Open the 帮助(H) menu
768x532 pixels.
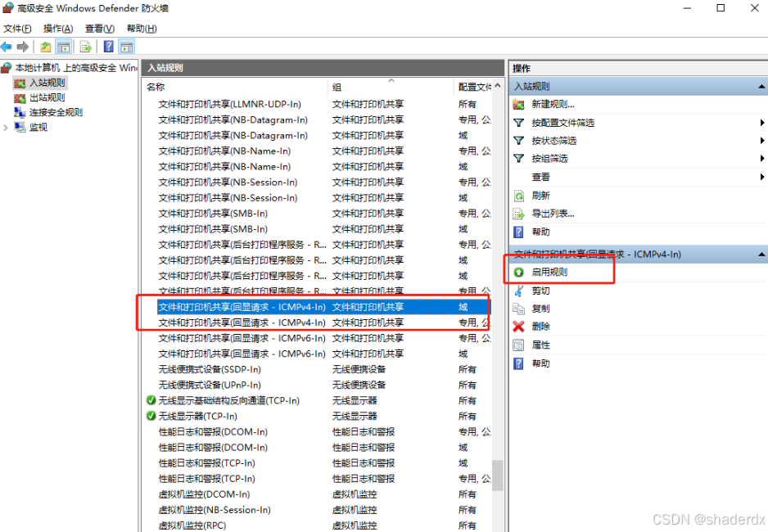click(142, 29)
